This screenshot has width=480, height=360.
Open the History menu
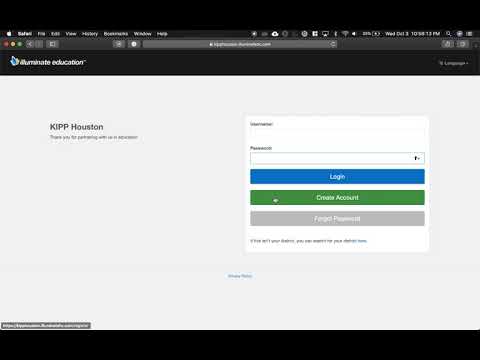90,34
